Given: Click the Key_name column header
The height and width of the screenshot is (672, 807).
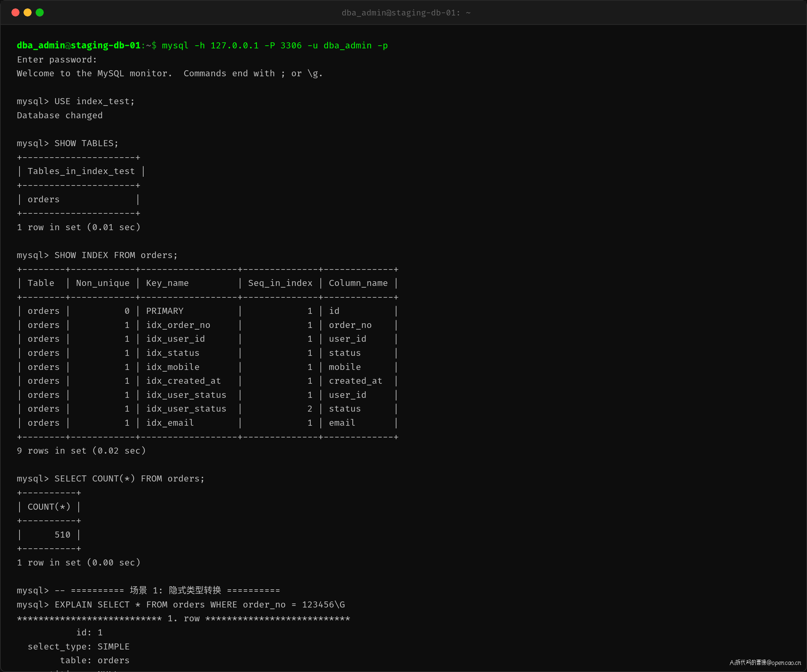Looking at the screenshot, I should (167, 283).
